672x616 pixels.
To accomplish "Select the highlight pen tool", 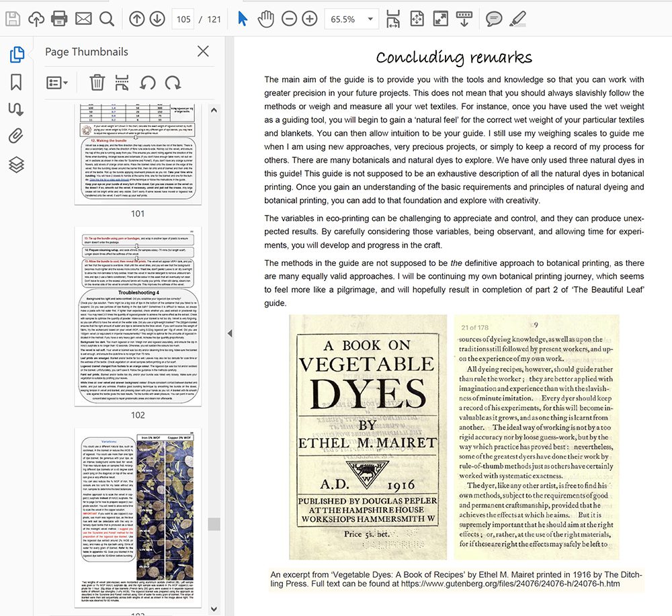I will 517,19.
